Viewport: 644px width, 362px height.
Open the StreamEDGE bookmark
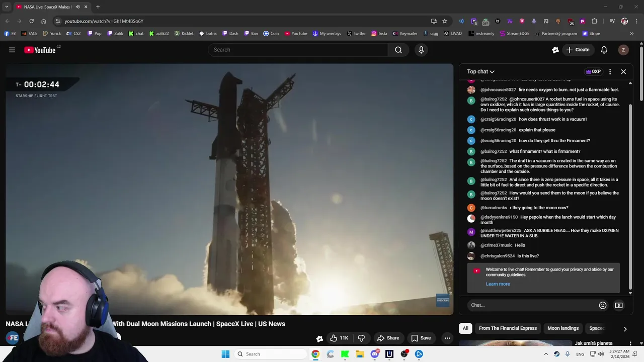pyautogui.click(x=515, y=34)
